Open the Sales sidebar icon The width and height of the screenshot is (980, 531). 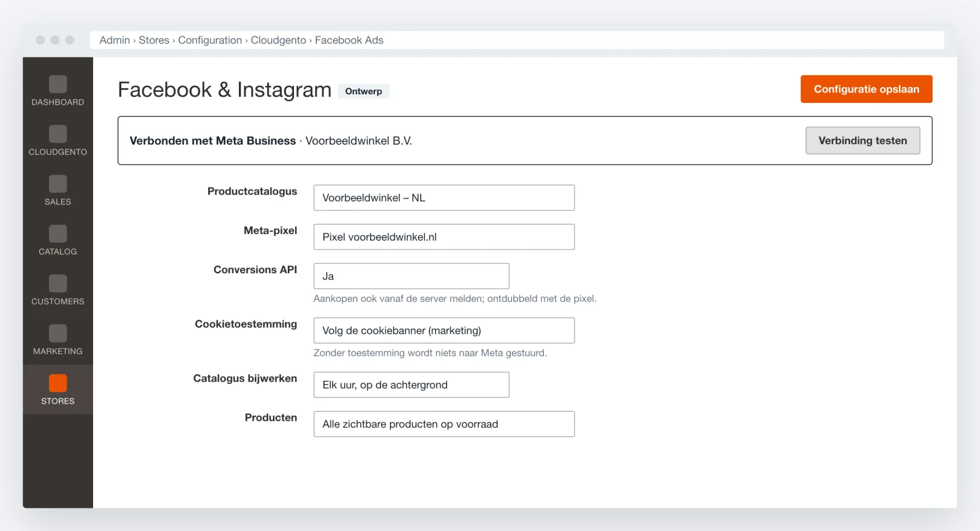point(58,184)
